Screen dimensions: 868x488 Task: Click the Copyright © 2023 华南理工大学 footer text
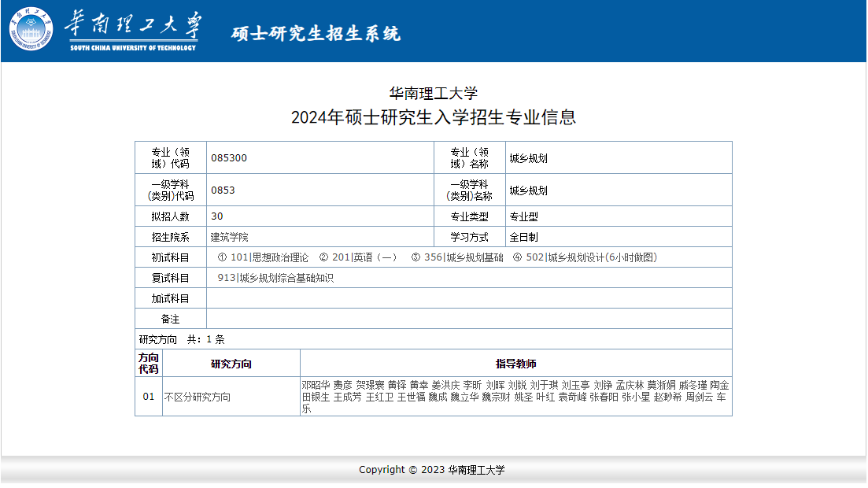(x=432, y=470)
